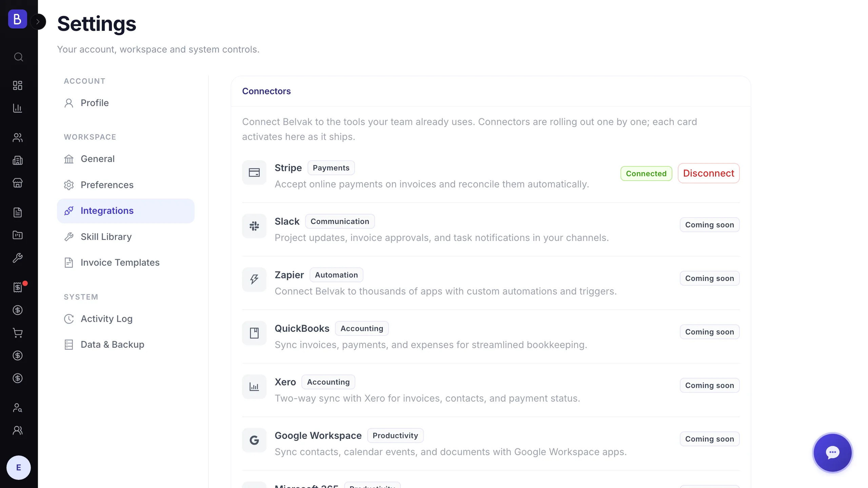Open the wrench tools sidebar icon
The image size is (868, 488).
(18, 258)
